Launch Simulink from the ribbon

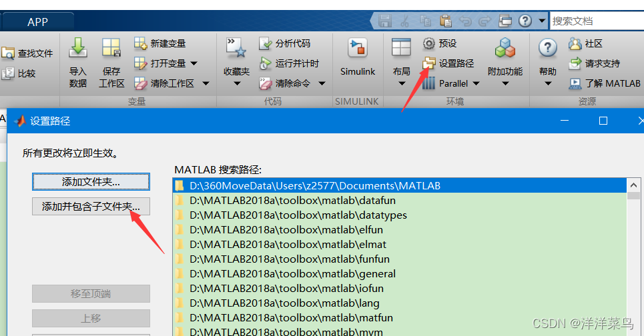coord(357,57)
